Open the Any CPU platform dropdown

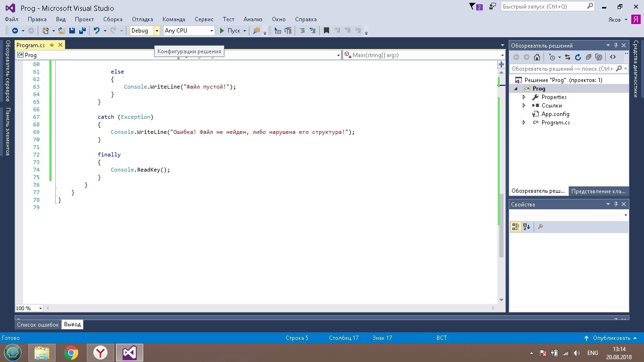212,31
